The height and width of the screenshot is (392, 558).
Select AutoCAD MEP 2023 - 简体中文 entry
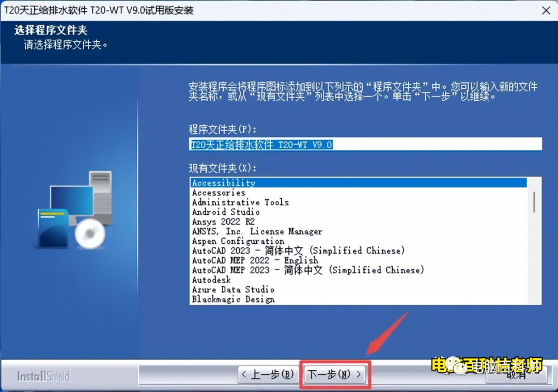(x=359, y=270)
